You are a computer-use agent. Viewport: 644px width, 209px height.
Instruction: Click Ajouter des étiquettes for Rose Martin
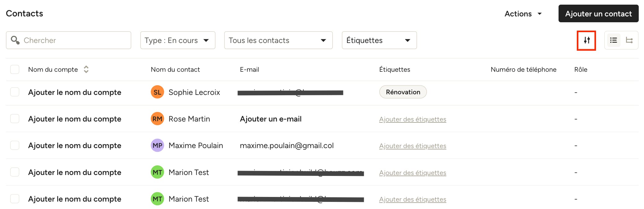(413, 119)
